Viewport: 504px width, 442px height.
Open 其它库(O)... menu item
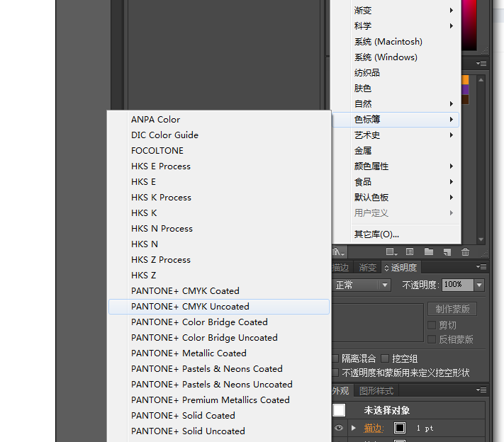396,234
